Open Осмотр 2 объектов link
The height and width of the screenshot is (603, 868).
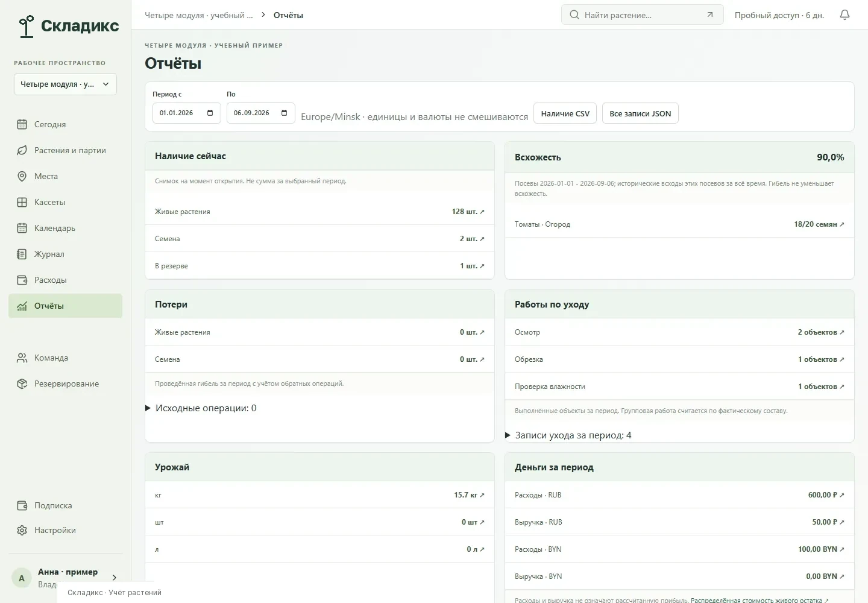pos(821,332)
